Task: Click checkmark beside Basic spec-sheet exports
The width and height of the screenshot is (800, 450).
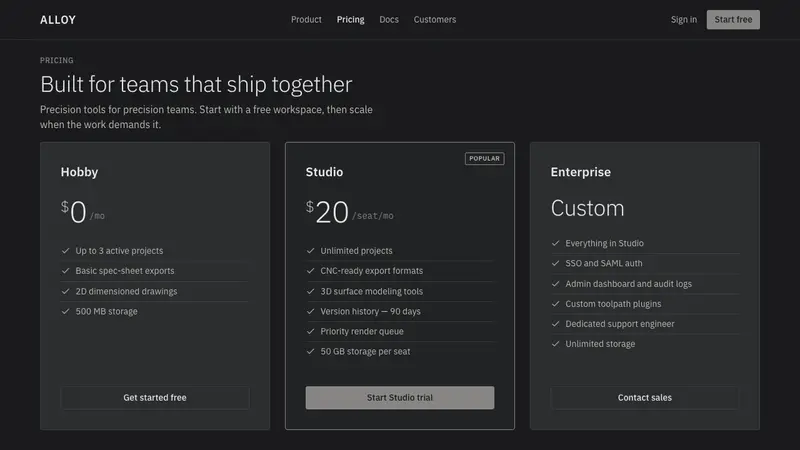Action: pyautogui.click(x=65, y=271)
